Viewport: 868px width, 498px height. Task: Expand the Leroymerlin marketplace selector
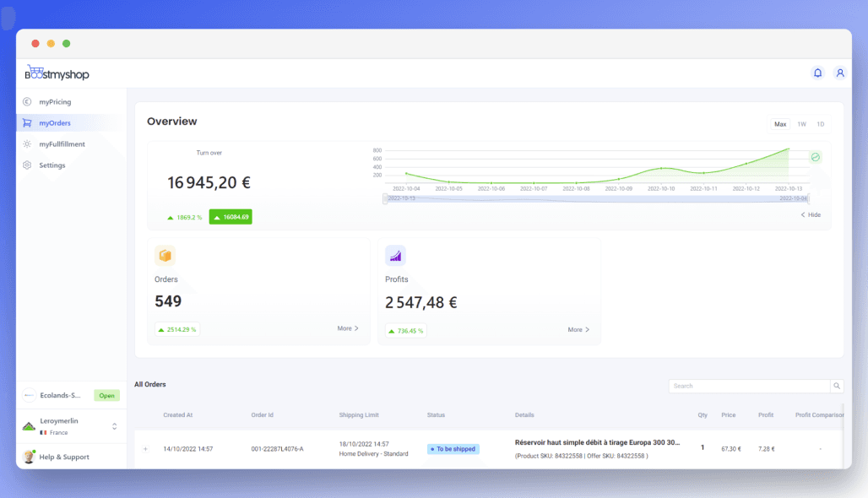[x=115, y=426]
